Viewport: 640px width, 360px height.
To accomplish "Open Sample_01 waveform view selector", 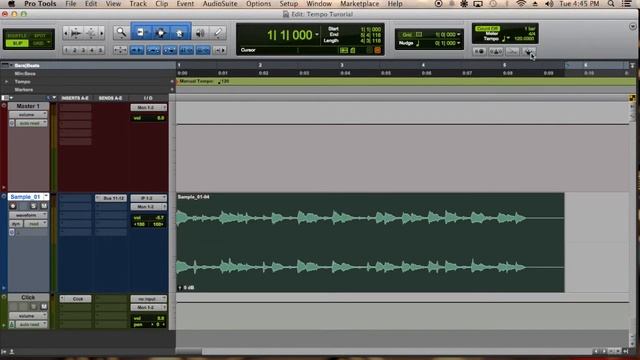I will [x=28, y=215].
